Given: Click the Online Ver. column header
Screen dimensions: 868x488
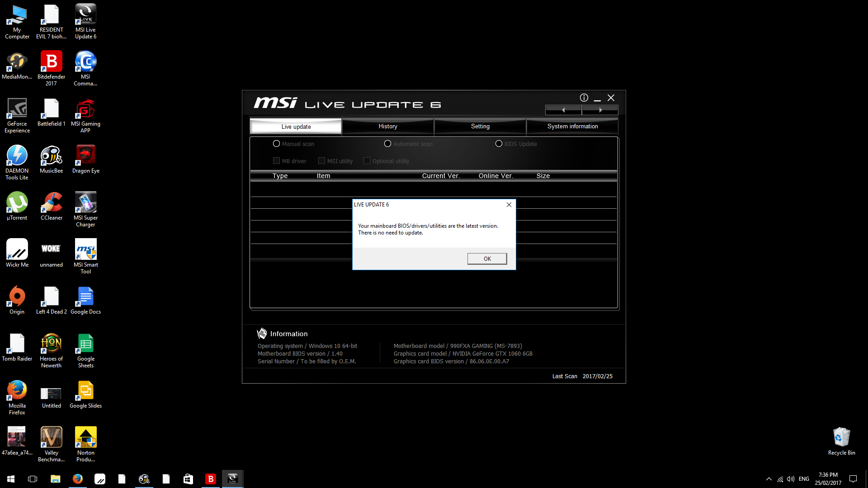Looking at the screenshot, I should tap(496, 176).
